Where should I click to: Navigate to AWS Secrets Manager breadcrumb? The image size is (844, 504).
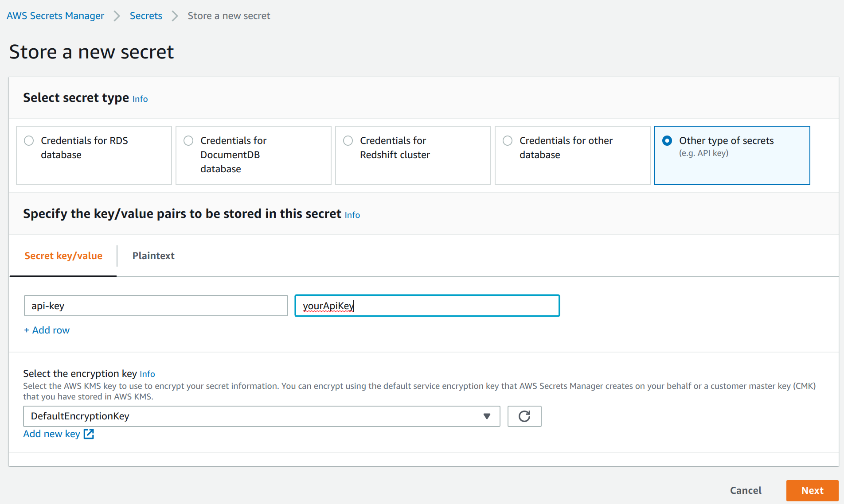(x=55, y=16)
